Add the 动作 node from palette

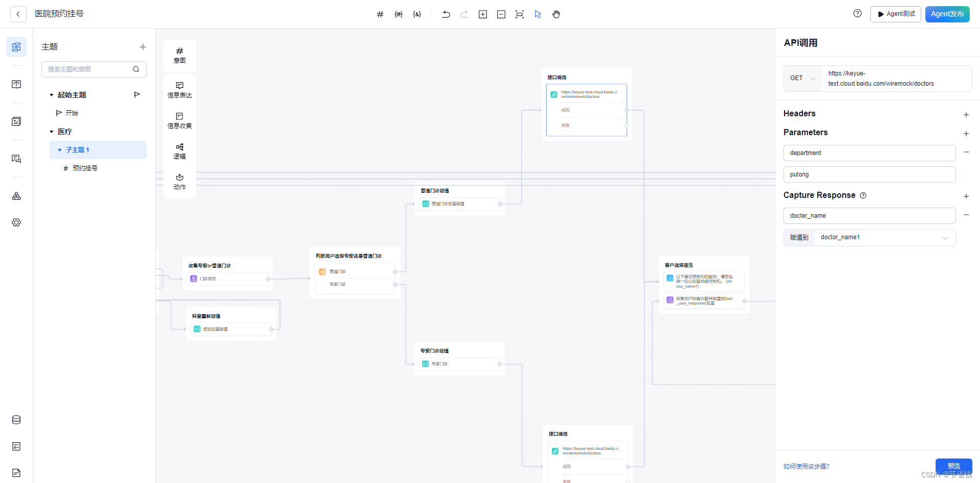(180, 182)
